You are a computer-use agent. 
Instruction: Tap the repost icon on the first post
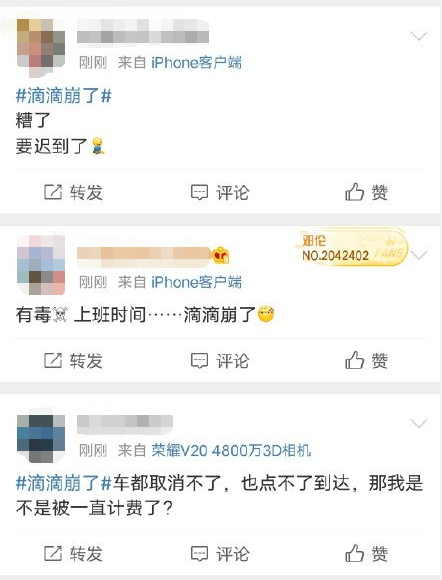[53, 192]
